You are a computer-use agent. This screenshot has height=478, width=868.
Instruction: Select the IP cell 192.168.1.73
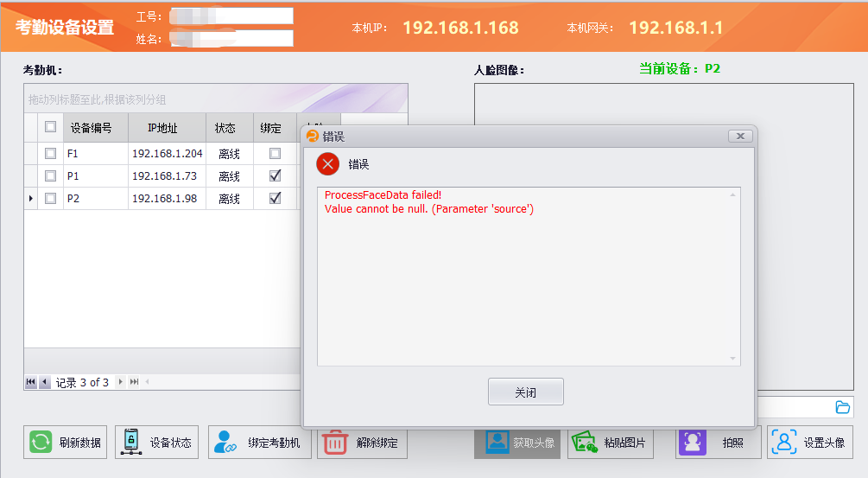(167, 175)
